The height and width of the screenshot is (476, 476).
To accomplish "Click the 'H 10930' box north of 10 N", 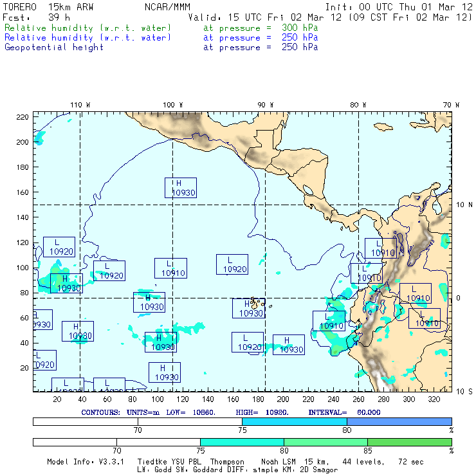I will coord(181,188).
